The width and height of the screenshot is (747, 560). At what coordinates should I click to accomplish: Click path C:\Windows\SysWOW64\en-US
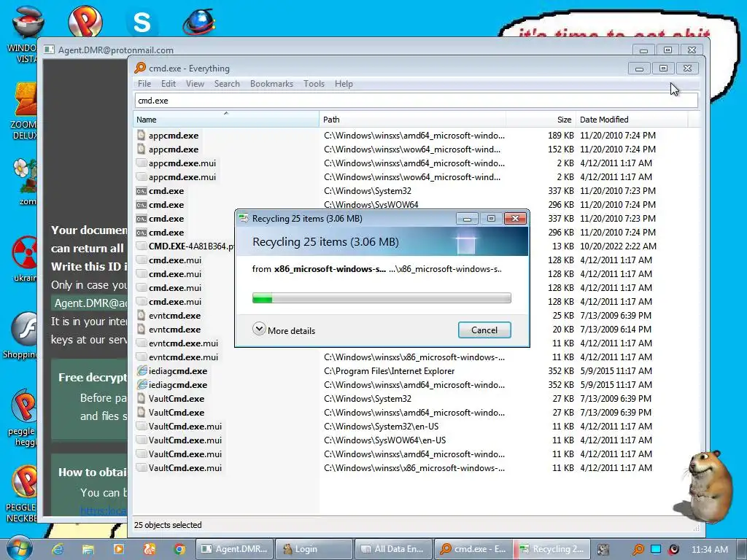pos(385,440)
